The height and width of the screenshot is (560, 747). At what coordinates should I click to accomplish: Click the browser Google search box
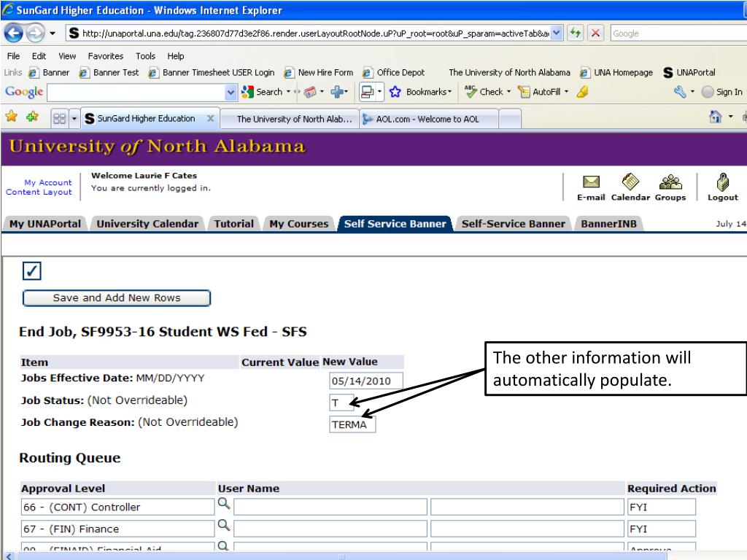coord(678,34)
